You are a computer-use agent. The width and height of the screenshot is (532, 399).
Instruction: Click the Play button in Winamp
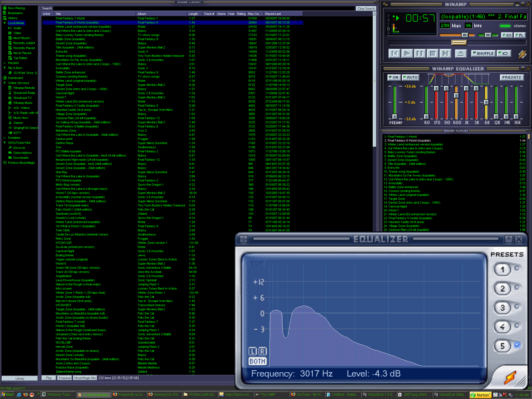click(x=407, y=53)
